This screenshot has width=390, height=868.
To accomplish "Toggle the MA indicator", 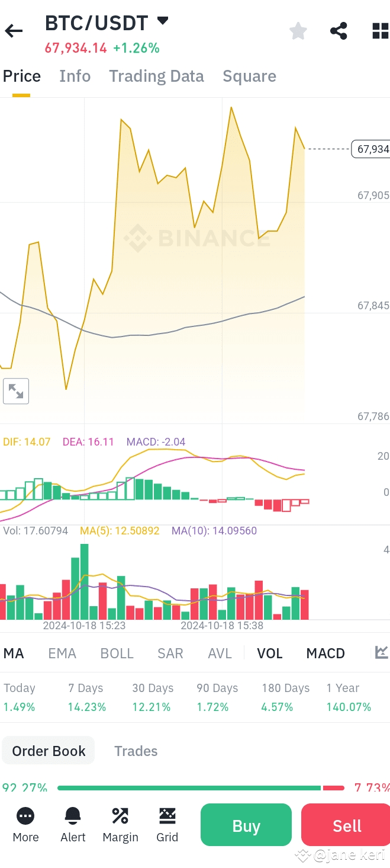I will [14, 654].
